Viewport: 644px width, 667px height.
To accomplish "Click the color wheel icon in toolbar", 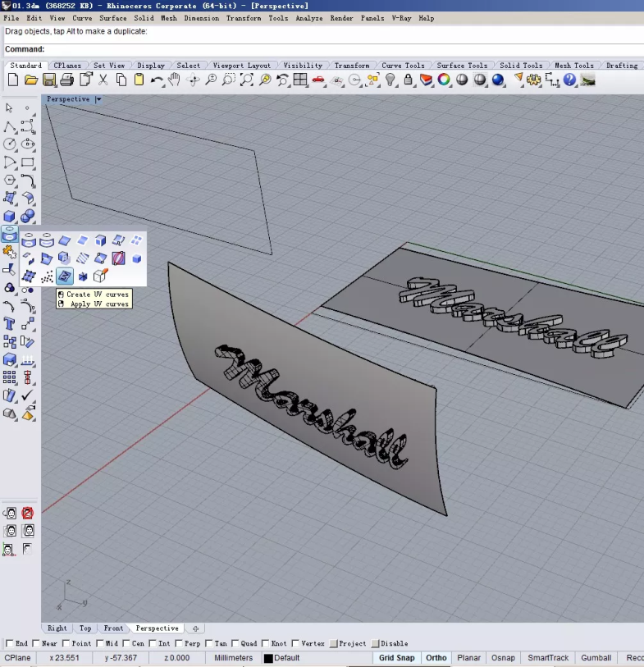I will tap(444, 80).
